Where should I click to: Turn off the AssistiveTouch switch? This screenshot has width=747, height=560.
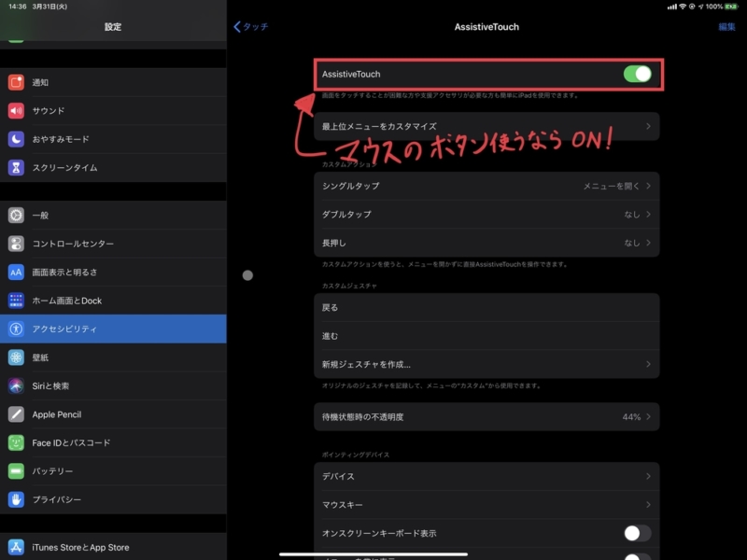click(638, 74)
